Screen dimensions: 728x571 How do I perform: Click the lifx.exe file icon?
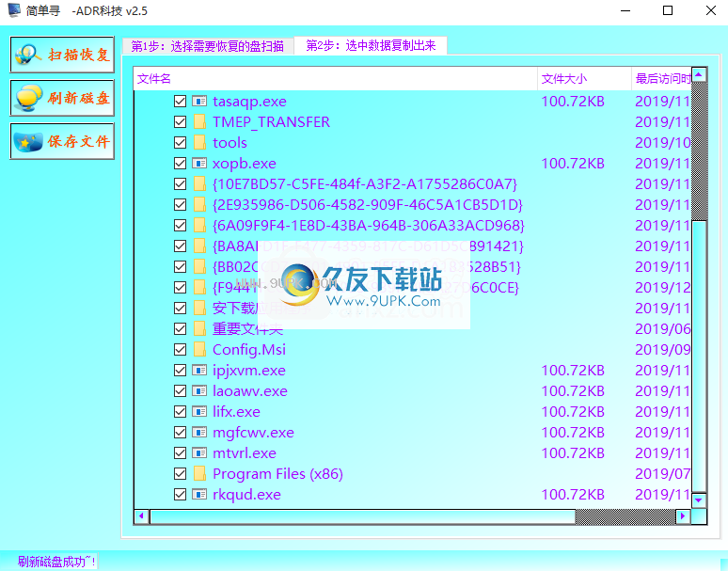tap(199, 412)
